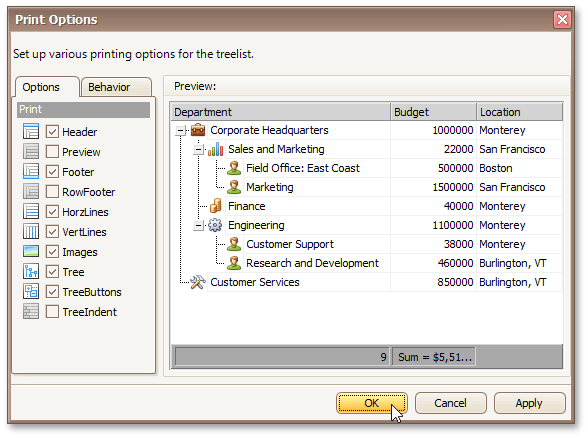Click the footer count cell showing 9
Image resolution: width=588 pixels, height=438 pixels.
click(x=282, y=357)
